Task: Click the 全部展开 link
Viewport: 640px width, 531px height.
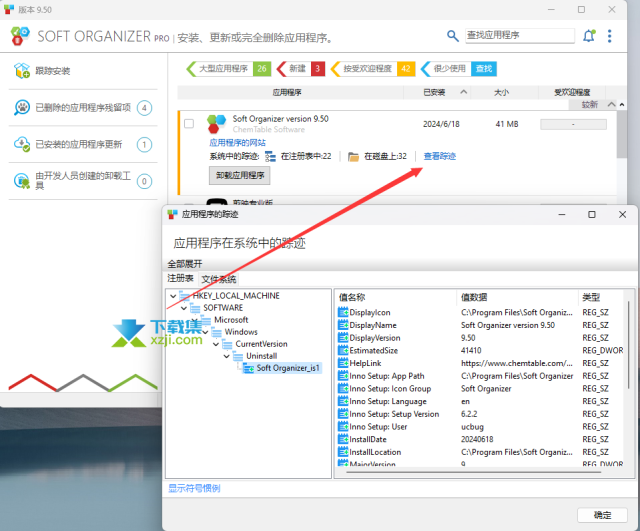Action: pos(185,264)
